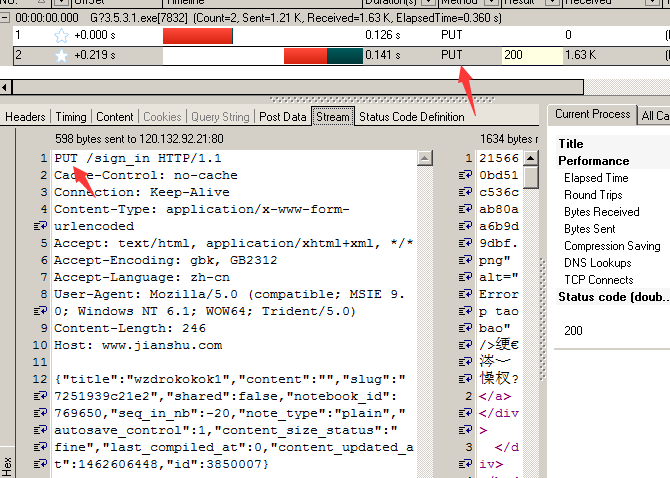The height and width of the screenshot is (478, 670).
Task: Select the DNS Lookups performance item
Action: pyautogui.click(x=596, y=263)
